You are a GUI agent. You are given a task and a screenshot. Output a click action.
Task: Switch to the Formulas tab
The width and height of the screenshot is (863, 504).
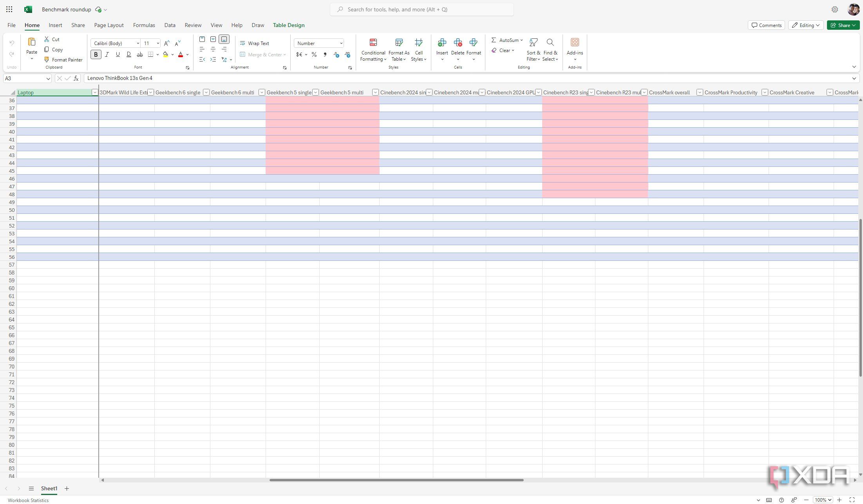144,25
